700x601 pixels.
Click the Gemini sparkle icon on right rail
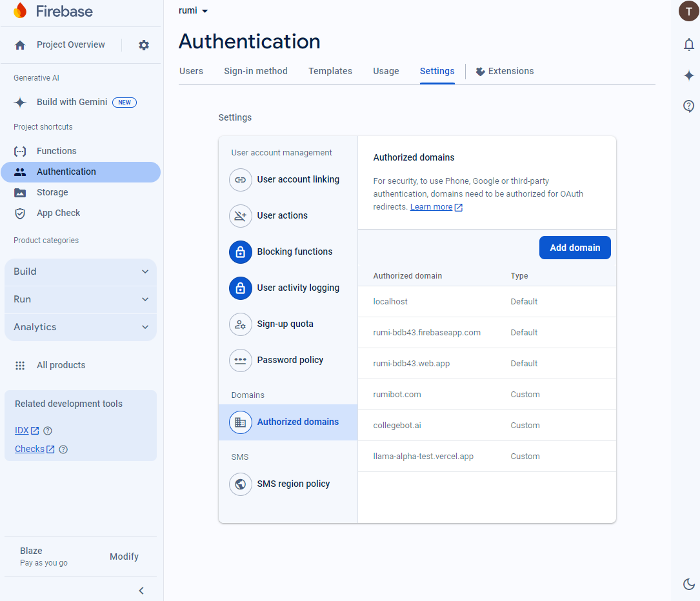coord(688,75)
